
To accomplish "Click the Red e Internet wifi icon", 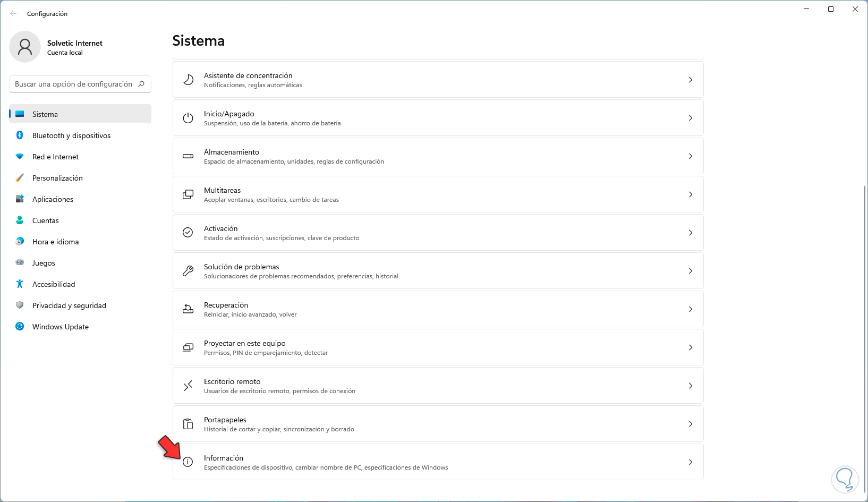I will [x=20, y=157].
